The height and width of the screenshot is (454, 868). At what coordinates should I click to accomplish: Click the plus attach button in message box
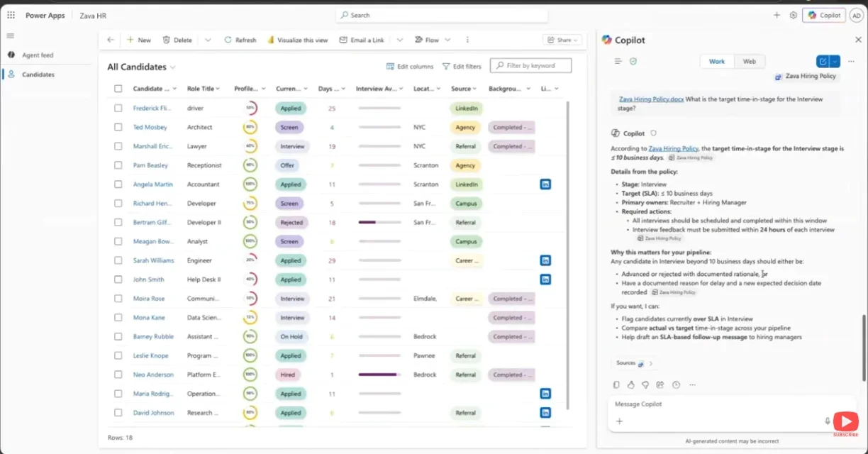pyautogui.click(x=619, y=421)
